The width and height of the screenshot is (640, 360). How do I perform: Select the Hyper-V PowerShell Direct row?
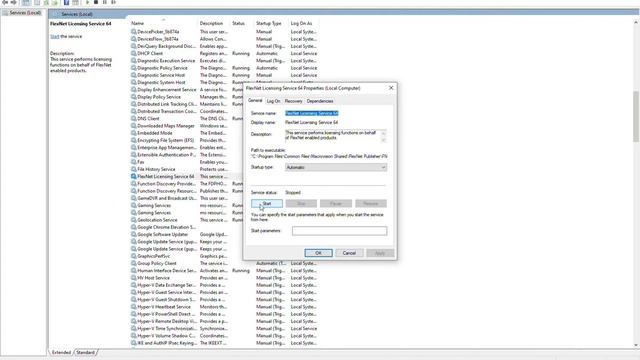click(224, 314)
